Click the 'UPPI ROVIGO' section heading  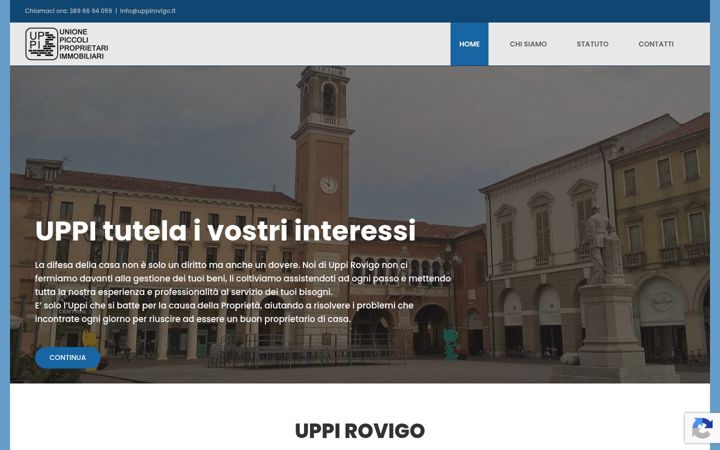click(x=360, y=431)
